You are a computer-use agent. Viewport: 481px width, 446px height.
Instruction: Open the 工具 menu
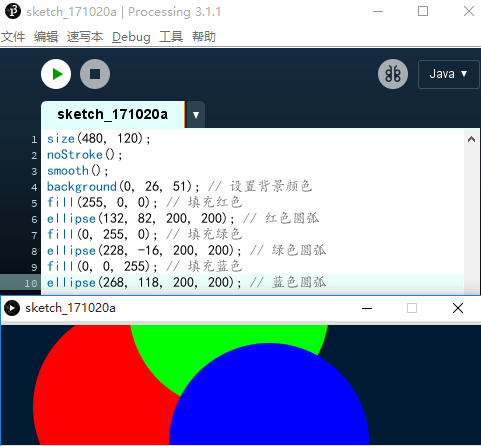[171, 37]
